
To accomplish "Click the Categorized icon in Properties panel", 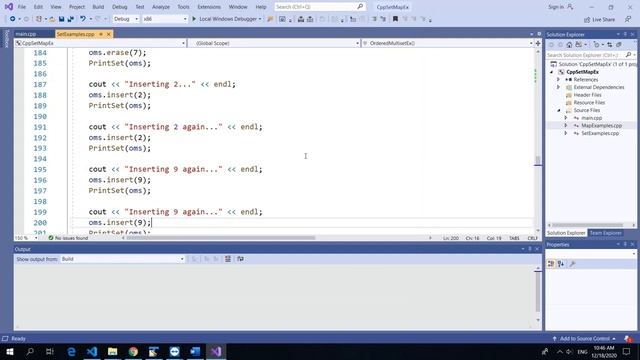I will click(x=551, y=264).
